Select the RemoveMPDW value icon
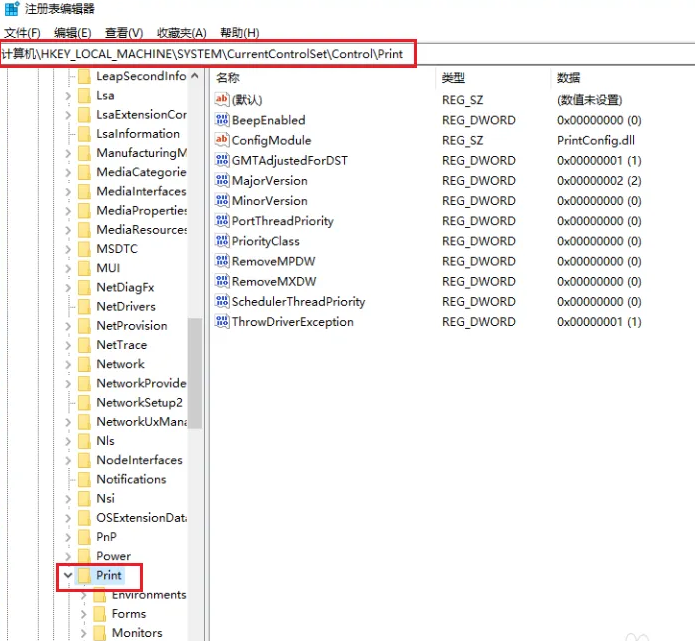This screenshot has height=641, width=695. (222, 261)
